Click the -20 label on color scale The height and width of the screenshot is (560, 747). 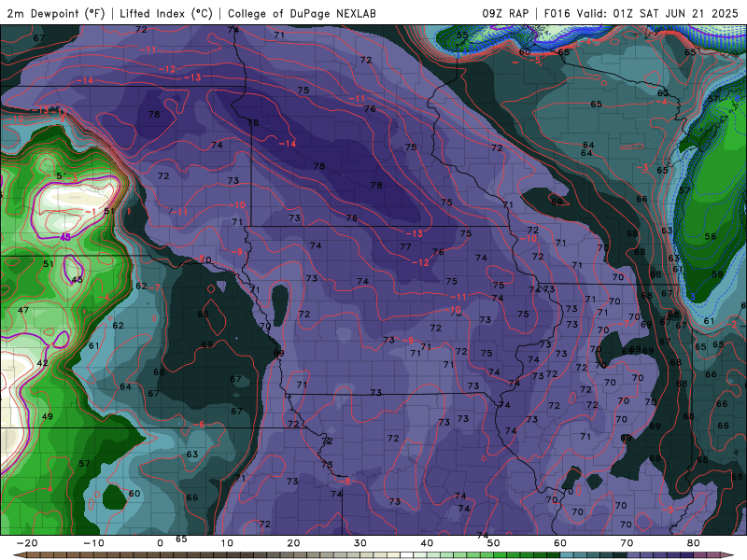click(x=27, y=543)
